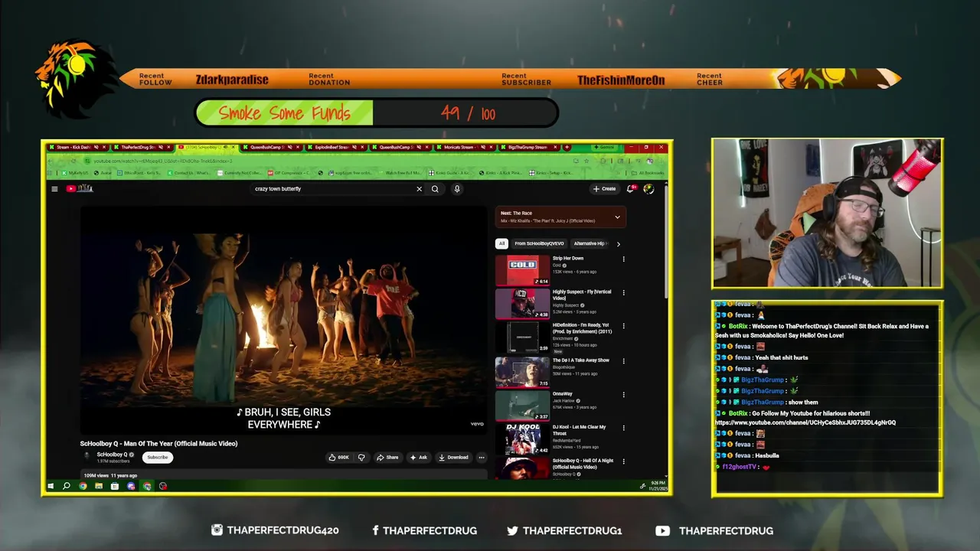Open File Explorer on the taskbar
980x551 pixels.
point(99,486)
